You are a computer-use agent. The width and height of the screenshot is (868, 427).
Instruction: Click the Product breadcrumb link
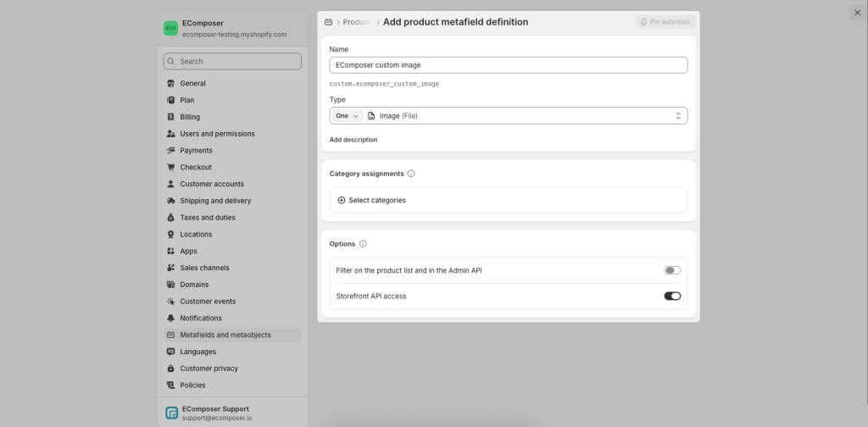click(x=356, y=22)
